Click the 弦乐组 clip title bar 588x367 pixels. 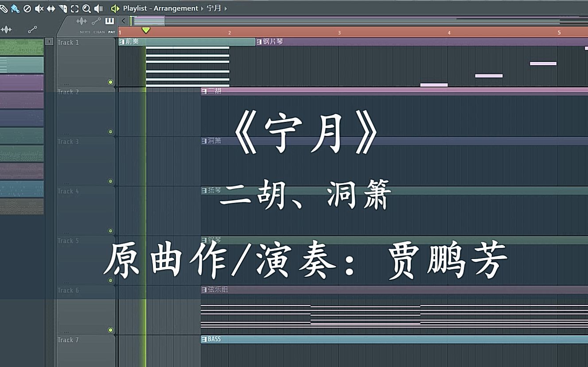[x=394, y=290]
